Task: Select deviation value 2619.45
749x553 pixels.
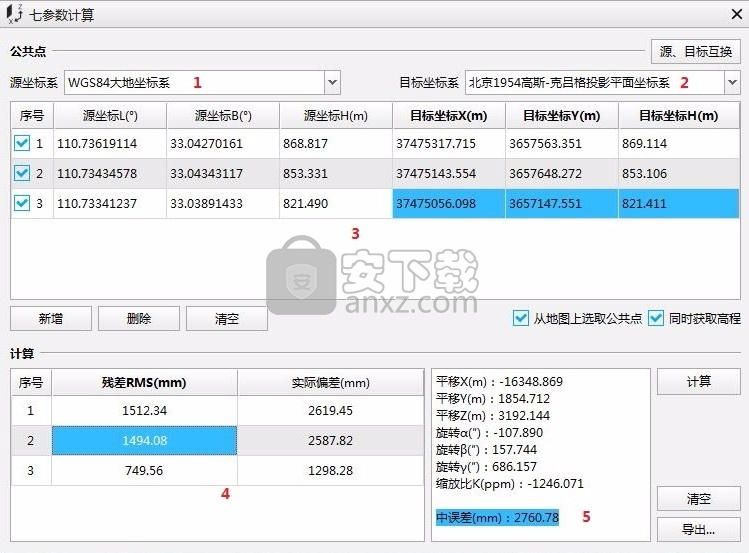Action: [331, 410]
